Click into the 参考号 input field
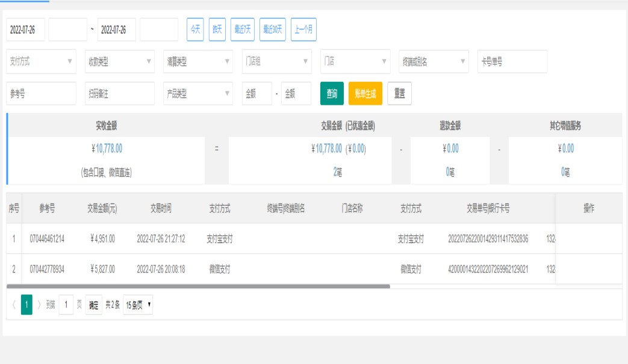This screenshot has height=364, width=628. point(41,93)
